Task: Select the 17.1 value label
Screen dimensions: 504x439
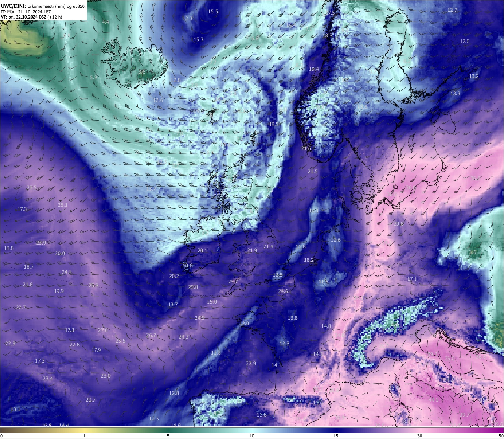Action: (x=412, y=279)
